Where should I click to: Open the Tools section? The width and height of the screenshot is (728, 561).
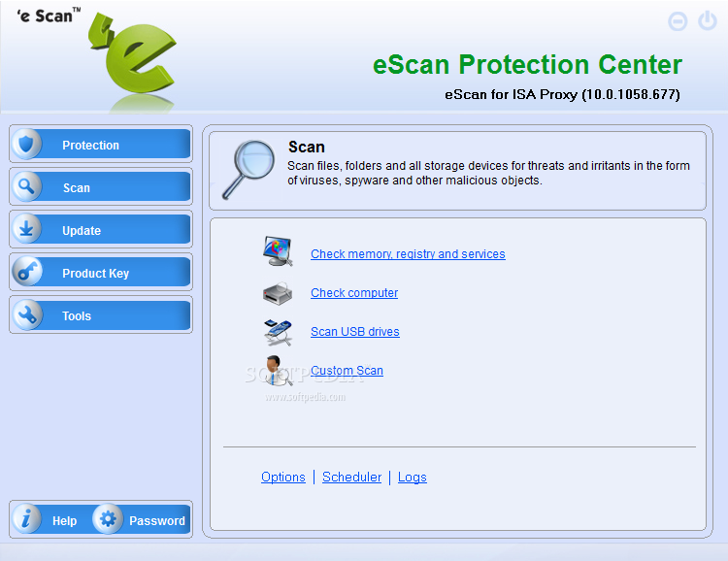coord(101,315)
